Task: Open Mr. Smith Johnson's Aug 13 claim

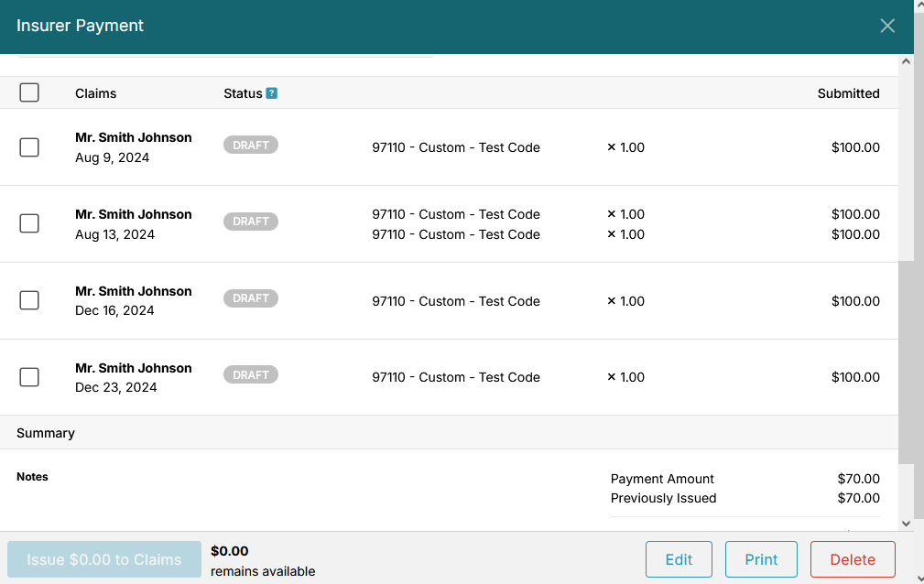Action: pos(134,214)
